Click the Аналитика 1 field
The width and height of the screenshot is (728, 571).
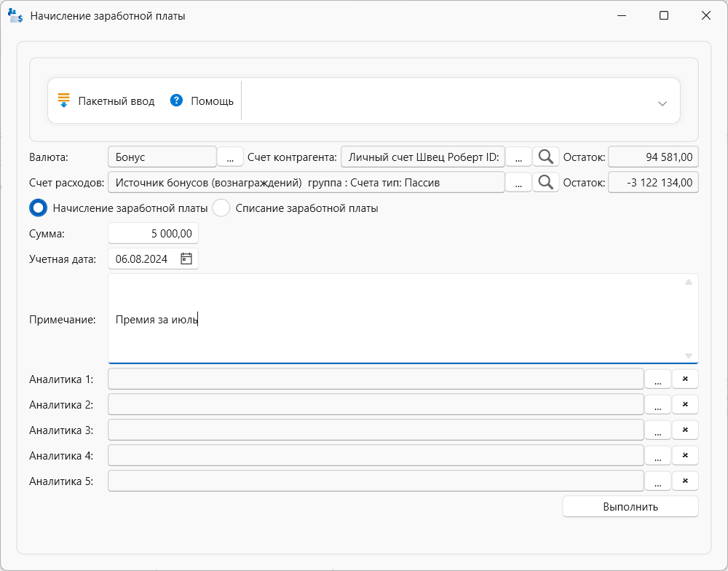pos(376,379)
